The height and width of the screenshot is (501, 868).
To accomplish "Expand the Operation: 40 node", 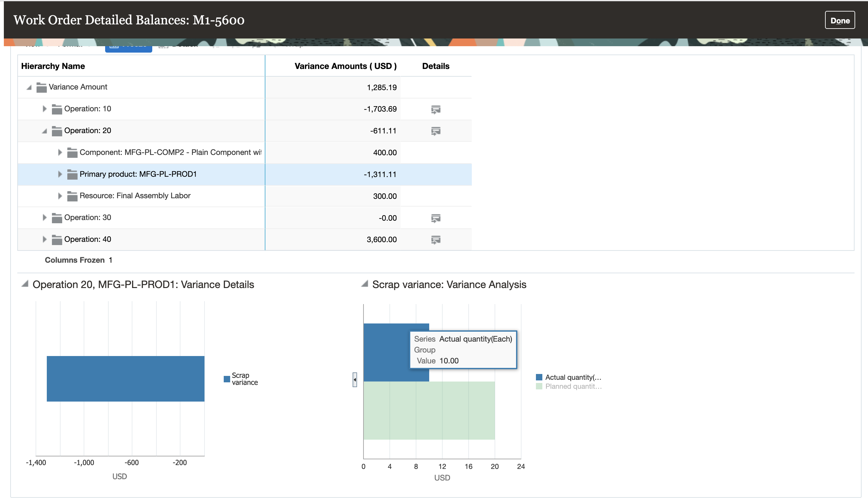I will [44, 239].
